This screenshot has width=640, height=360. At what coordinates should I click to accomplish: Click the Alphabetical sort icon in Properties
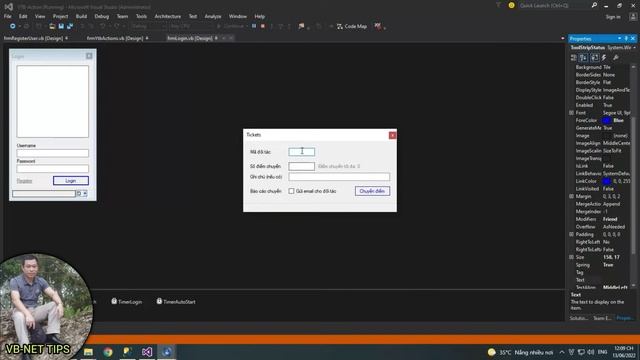pyautogui.click(x=583, y=58)
